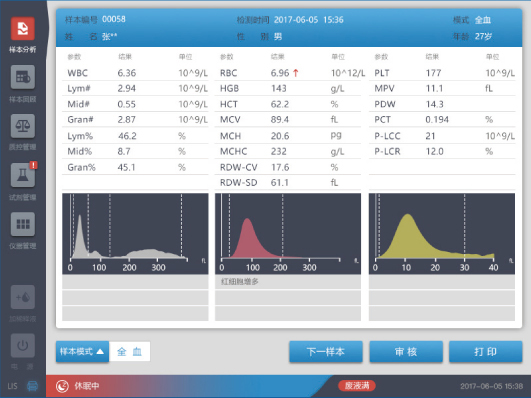Screen dimensions: 531x398
Task: Click the 打印 print button
Action: [x=486, y=352]
